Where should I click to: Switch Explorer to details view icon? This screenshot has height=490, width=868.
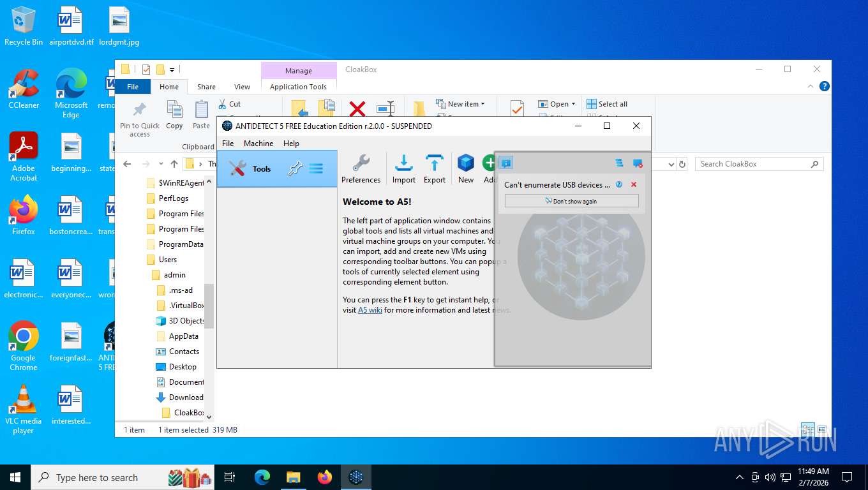[808, 429]
